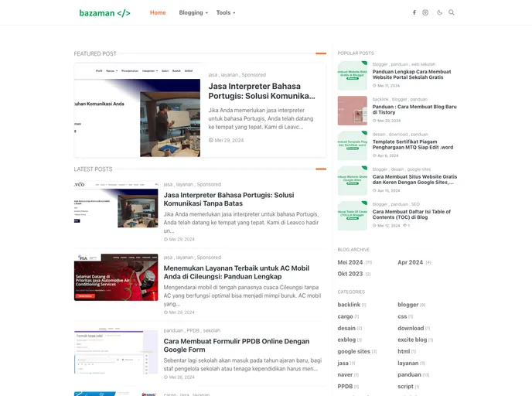Open the Instagram icon in header
Screen dimensions: 532x396
pyautogui.click(x=425, y=12)
